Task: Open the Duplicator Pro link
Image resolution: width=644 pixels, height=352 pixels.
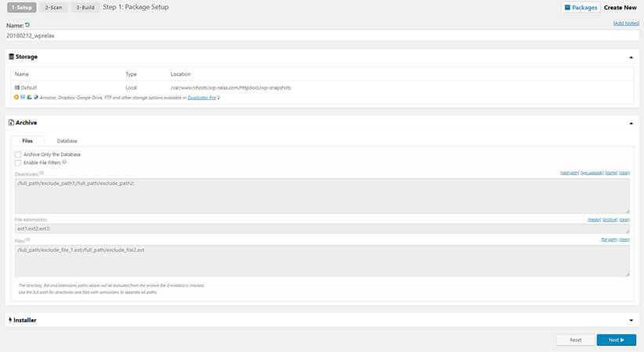Action: tap(202, 98)
